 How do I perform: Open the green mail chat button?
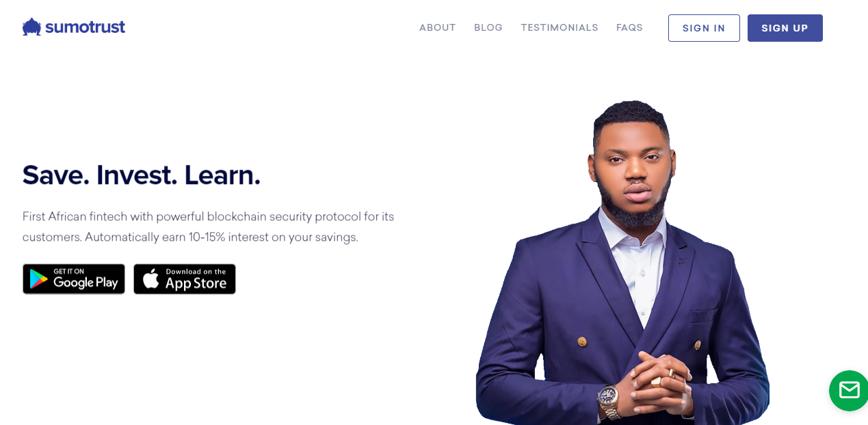pos(849,391)
